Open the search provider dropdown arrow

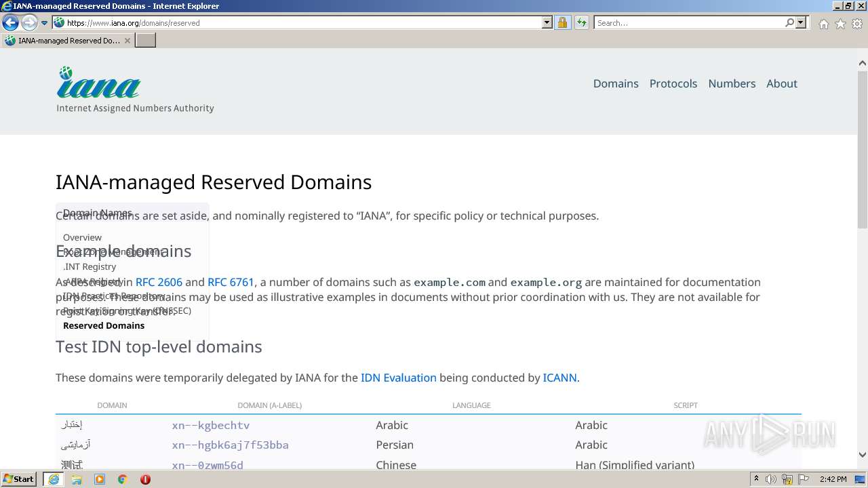(x=801, y=22)
